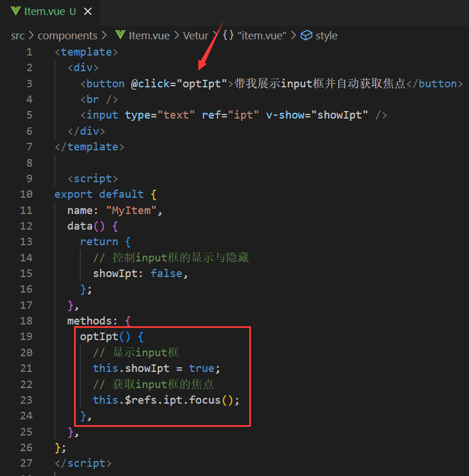This screenshot has height=476, width=469.
Task: Click comment '显示input框' on line 20
Action: [x=145, y=353]
